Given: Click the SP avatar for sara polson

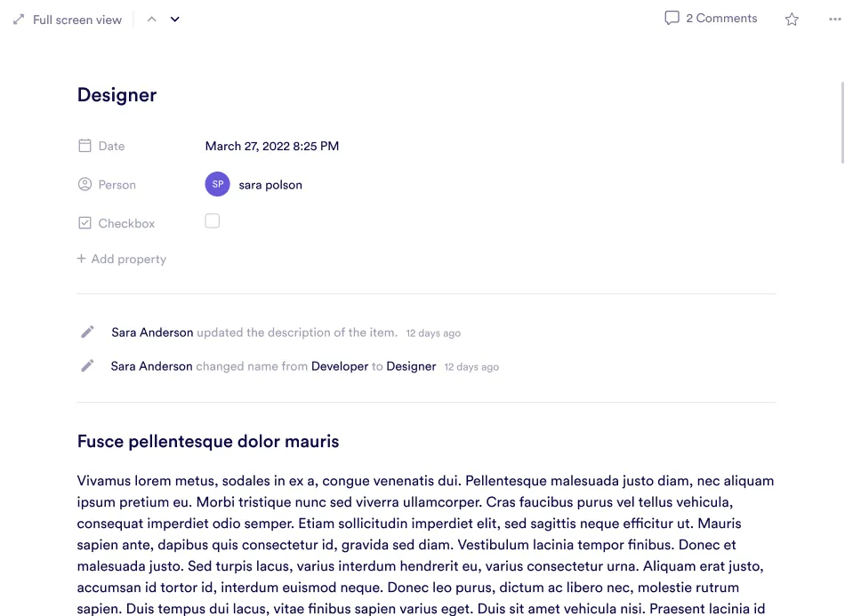Looking at the screenshot, I should 217,185.
